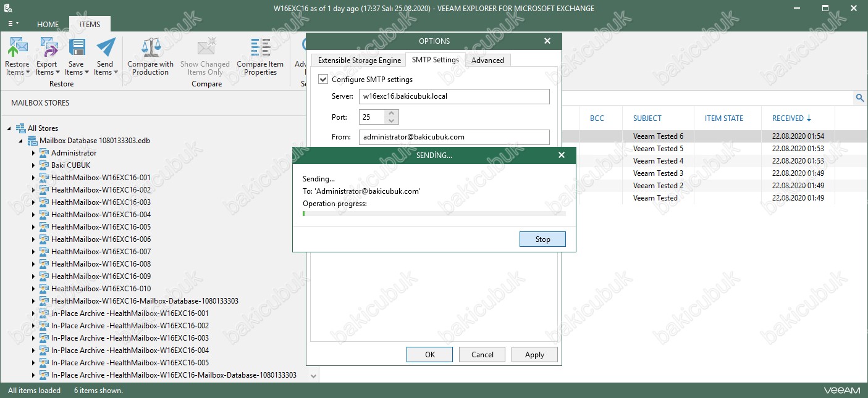Decrease the SMTP port value
This screenshot has width=868, height=398.
(x=392, y=120)
